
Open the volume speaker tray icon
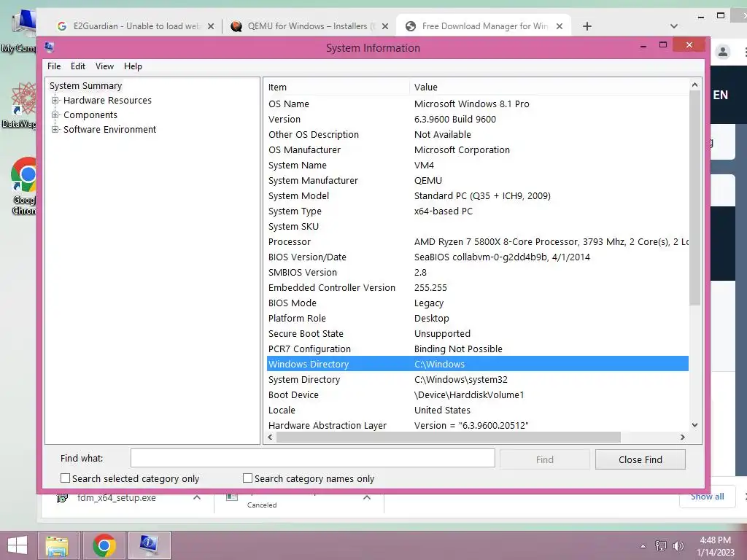pyautogui.click(x=678, y=545)
